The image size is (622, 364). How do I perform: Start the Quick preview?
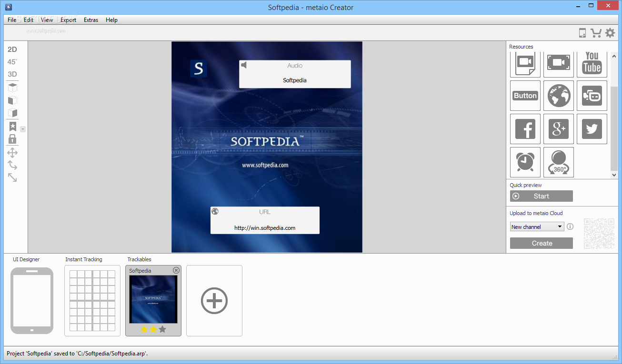click(x=542, y=196)
